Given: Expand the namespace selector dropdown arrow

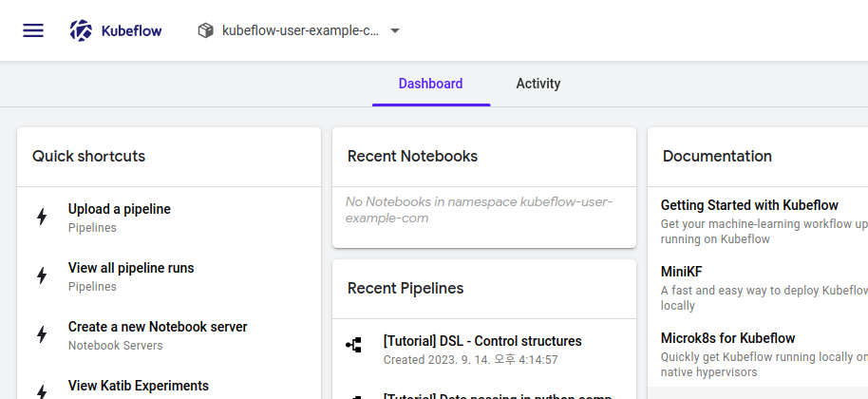Looking at the screenshot, I should tap(395, 31).
